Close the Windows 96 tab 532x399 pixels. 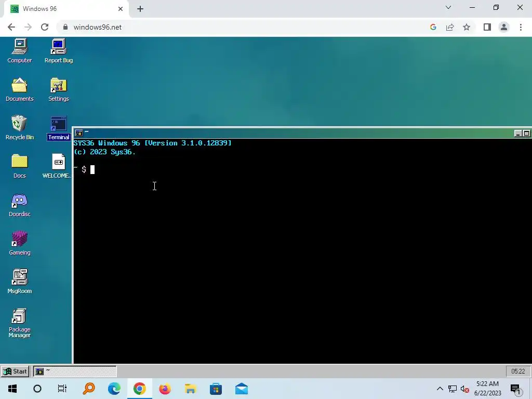pos(121,9)
